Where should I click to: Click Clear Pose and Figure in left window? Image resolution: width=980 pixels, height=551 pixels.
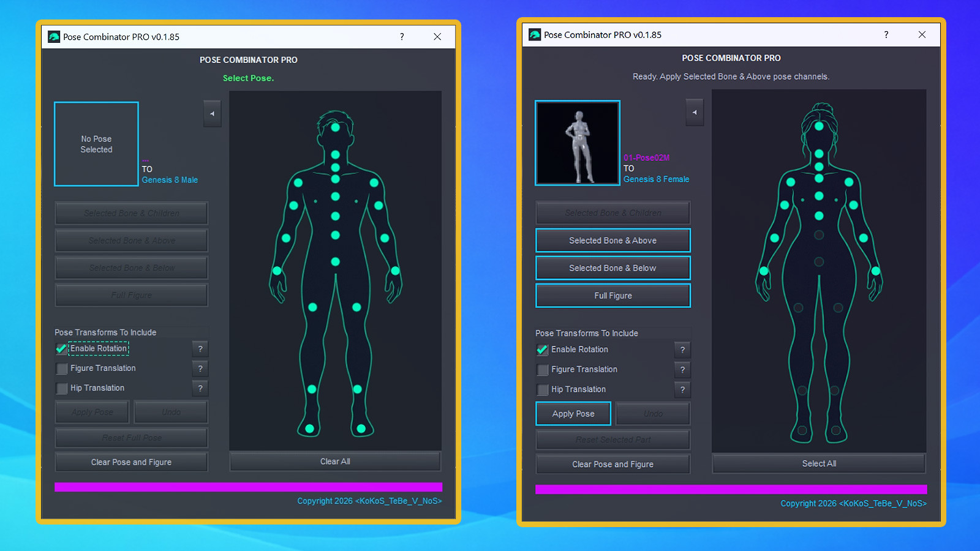(x=132, y=462)
